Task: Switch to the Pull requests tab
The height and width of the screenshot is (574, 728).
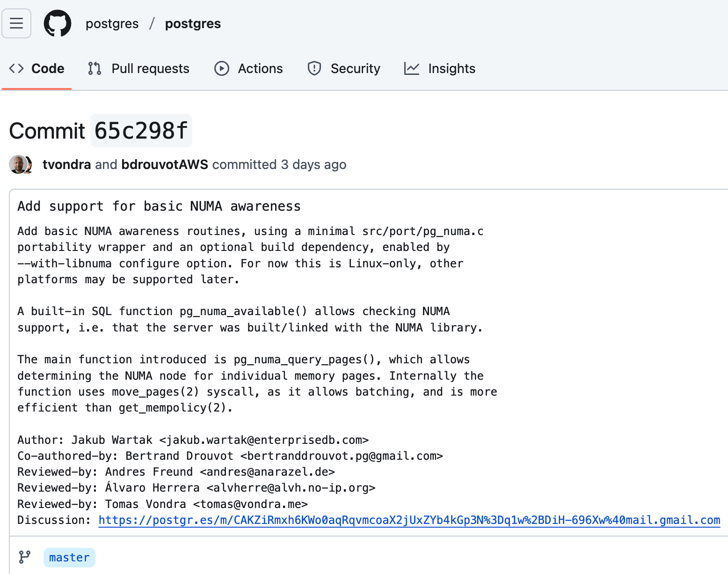Action: [x=150, y=68]
